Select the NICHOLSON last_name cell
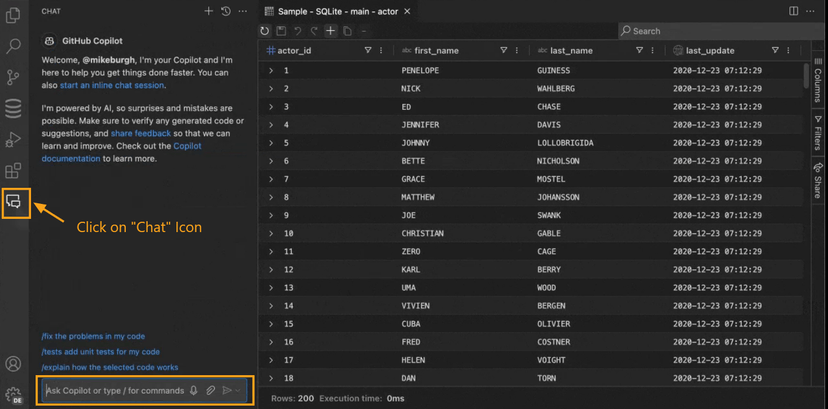828x409 pixels. [558, 161]
